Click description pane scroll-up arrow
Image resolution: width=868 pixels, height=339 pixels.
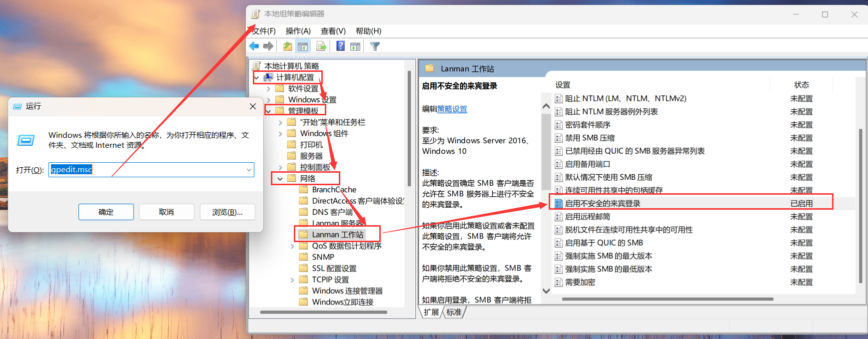[546, 106]
